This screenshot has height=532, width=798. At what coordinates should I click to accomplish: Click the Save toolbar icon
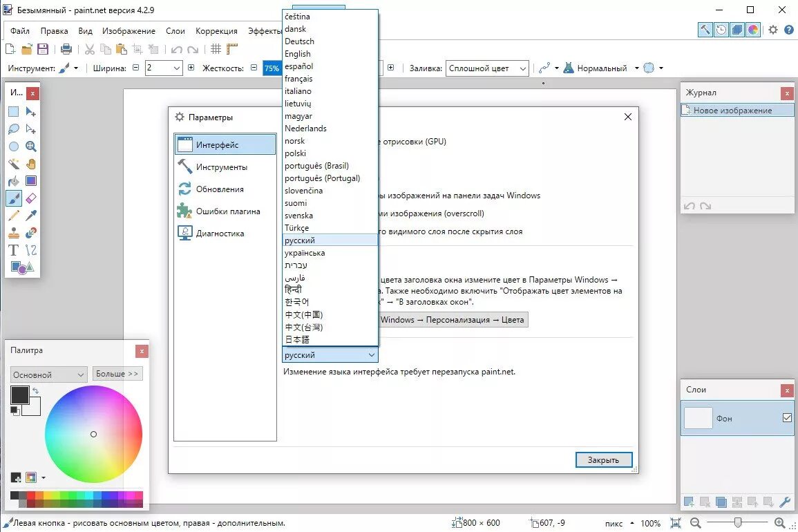coord(43,49)
